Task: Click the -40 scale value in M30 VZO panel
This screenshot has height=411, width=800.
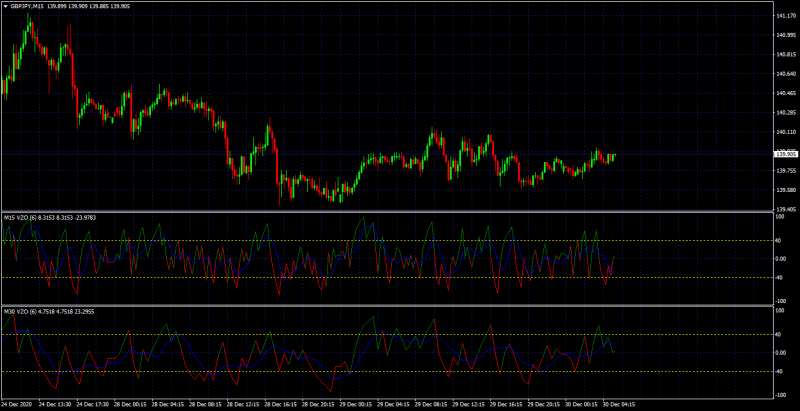Action: [780, 371]
